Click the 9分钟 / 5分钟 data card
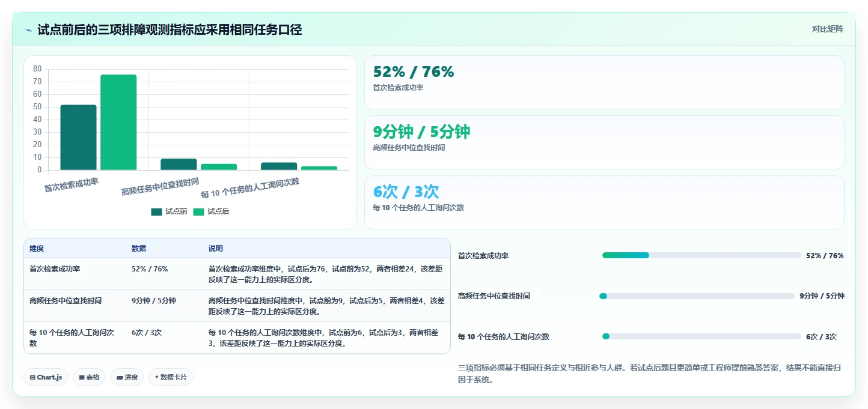The width and height of the screenshot is (868, 409). point(604,142)
